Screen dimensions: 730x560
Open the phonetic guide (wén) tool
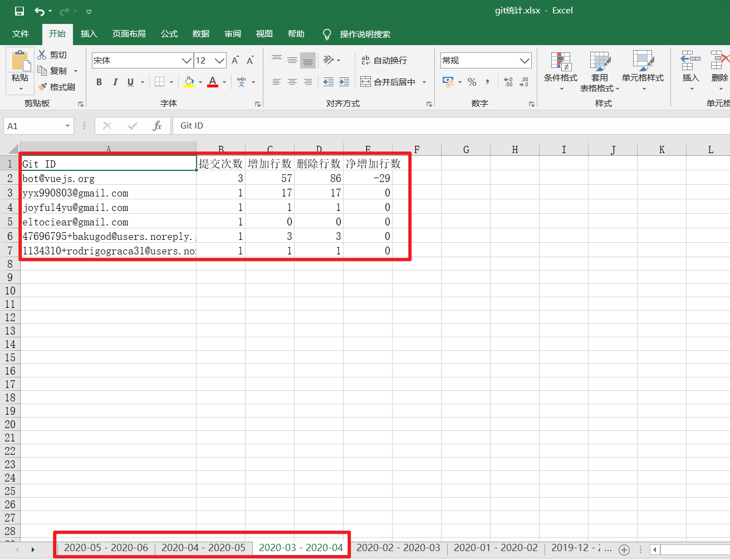click(x=241, y=82)
